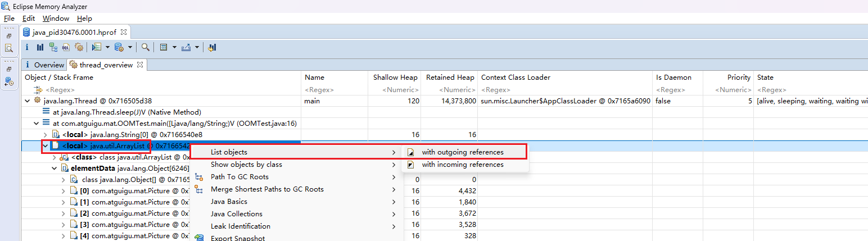Choose Leak Identification context menu entry
The width and height of the screenshot is (868, 241).
[295, 226]
